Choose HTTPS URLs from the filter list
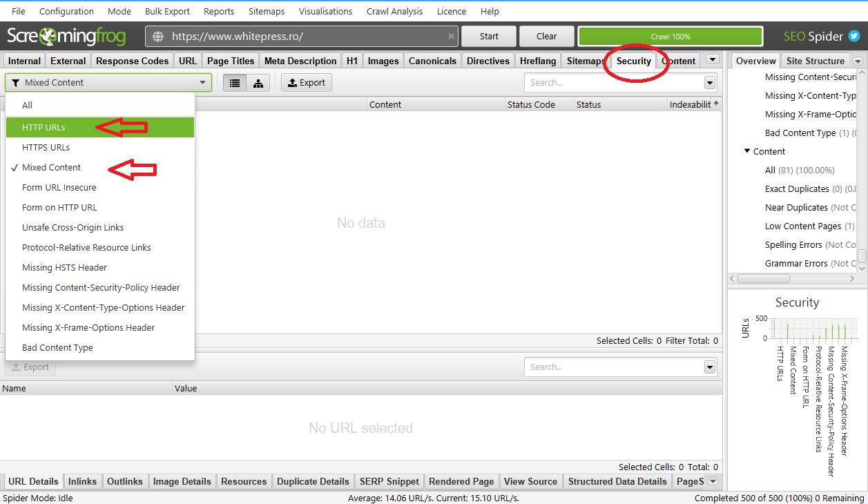The image size is (868, 504). 100,147
